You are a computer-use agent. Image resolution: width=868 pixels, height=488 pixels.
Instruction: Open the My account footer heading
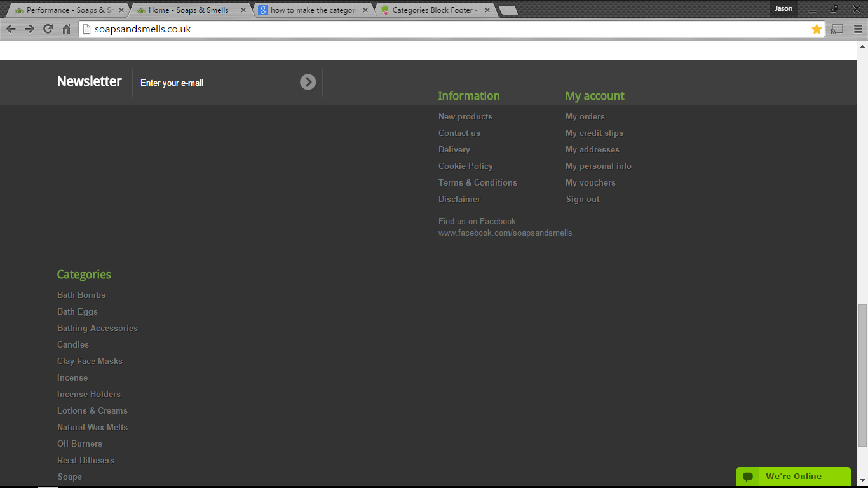pyautogui.click(x=595, y=96)
